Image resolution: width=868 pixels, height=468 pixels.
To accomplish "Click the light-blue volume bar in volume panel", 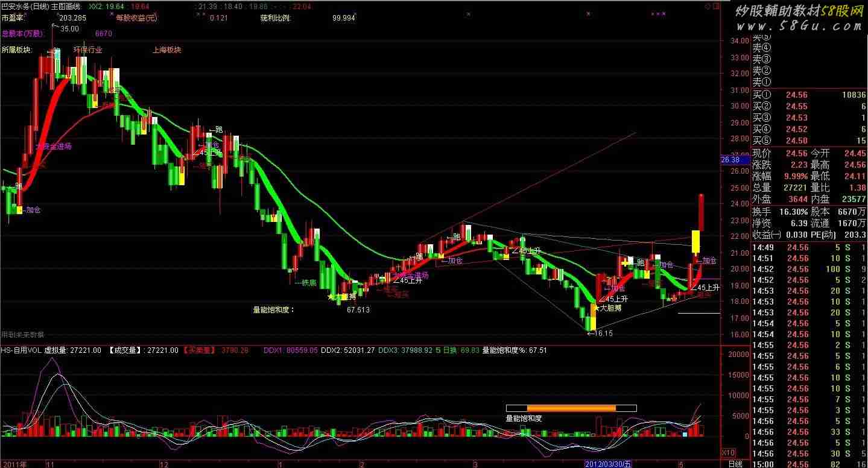I will click(685, 434).
